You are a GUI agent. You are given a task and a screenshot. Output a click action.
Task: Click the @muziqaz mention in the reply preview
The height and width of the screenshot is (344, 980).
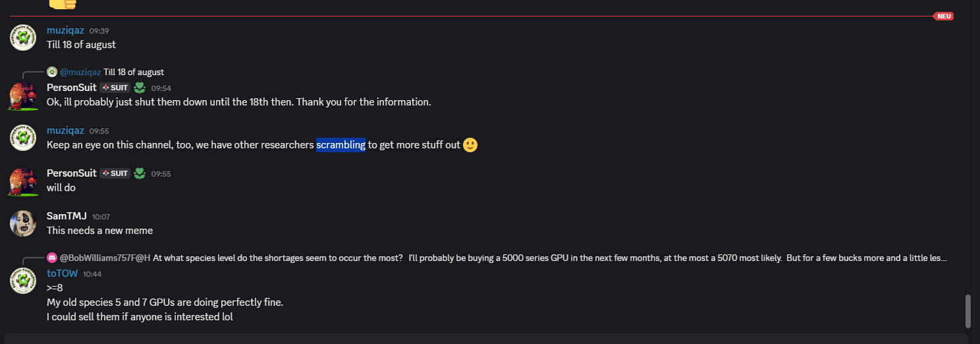pos(80,72)
